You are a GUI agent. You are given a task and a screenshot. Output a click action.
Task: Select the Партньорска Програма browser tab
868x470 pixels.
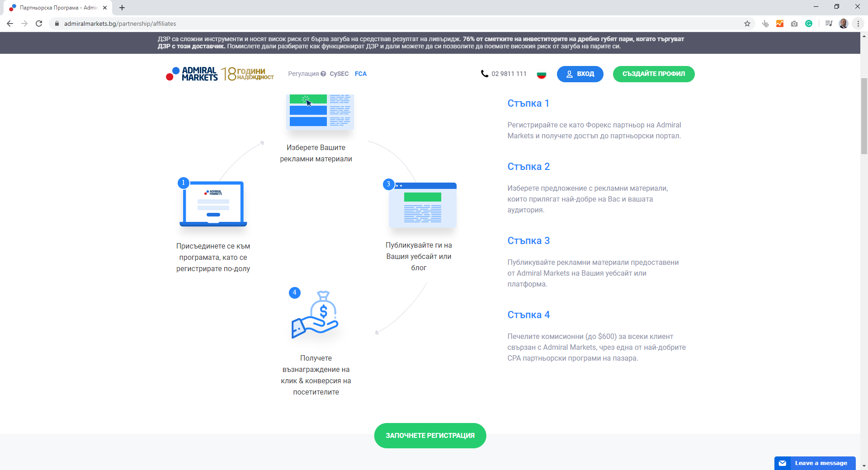coord(58,8)
